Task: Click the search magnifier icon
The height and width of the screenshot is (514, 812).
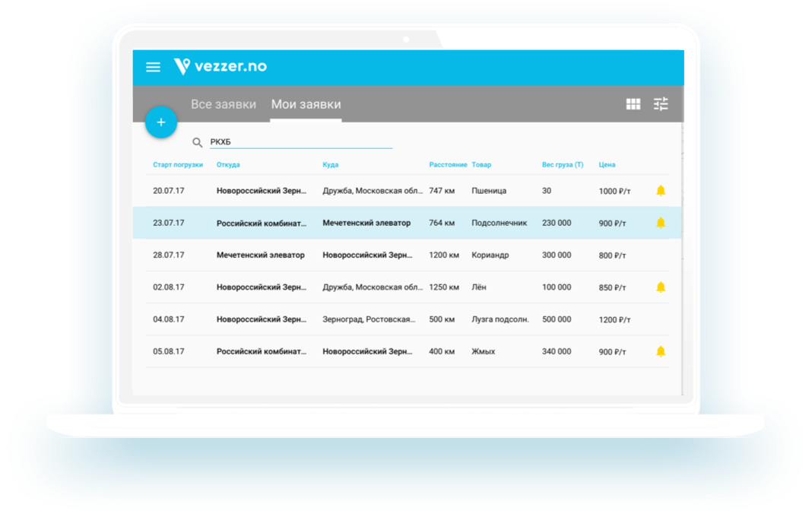Action: [198, 142]
